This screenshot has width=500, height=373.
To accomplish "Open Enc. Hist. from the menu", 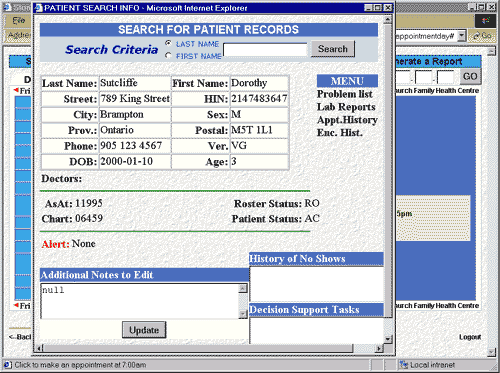I will coord(340,133).
